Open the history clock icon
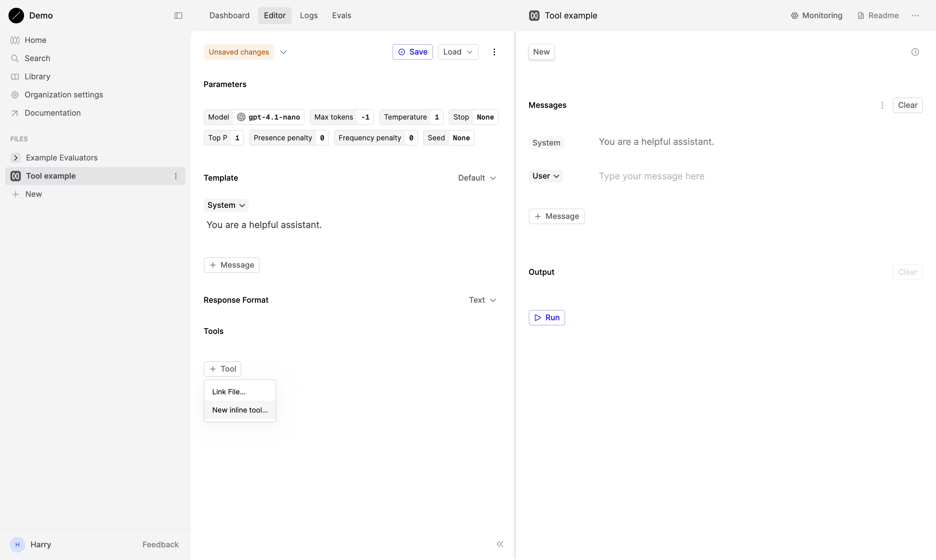This screenshot has height=560, width=936. tap(915, 52)
